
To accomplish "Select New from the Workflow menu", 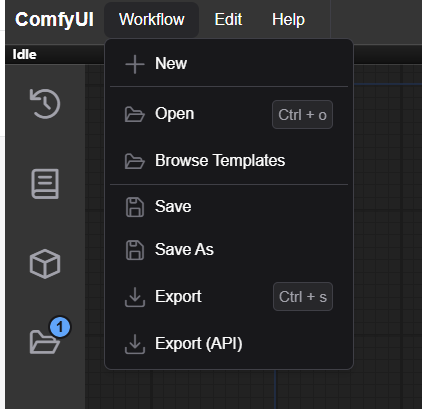I will coord(229,64).
